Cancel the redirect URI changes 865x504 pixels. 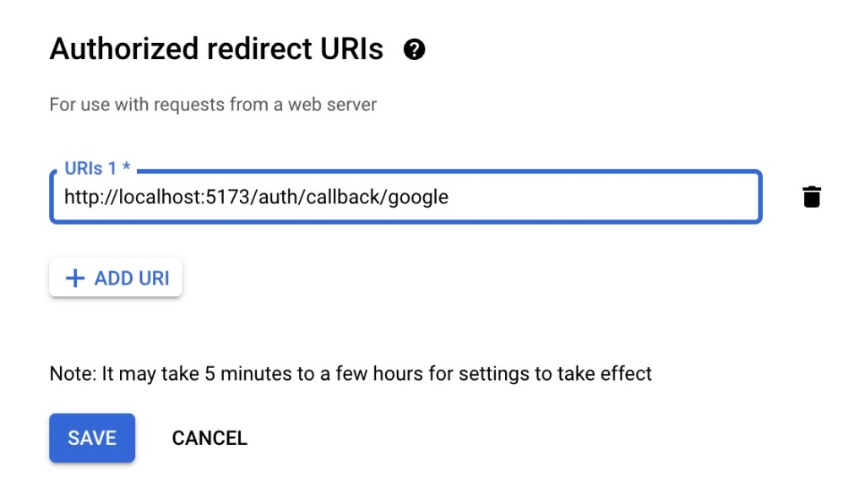209,438
